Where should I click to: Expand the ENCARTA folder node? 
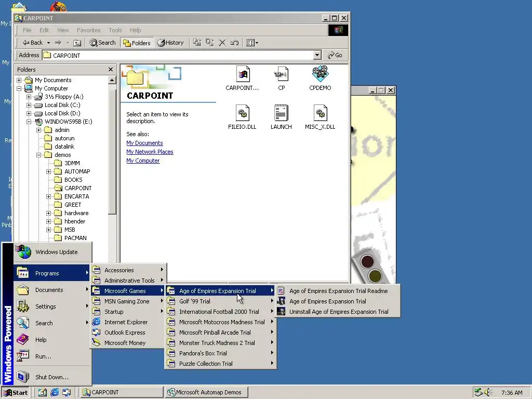[x=48, y=196]
